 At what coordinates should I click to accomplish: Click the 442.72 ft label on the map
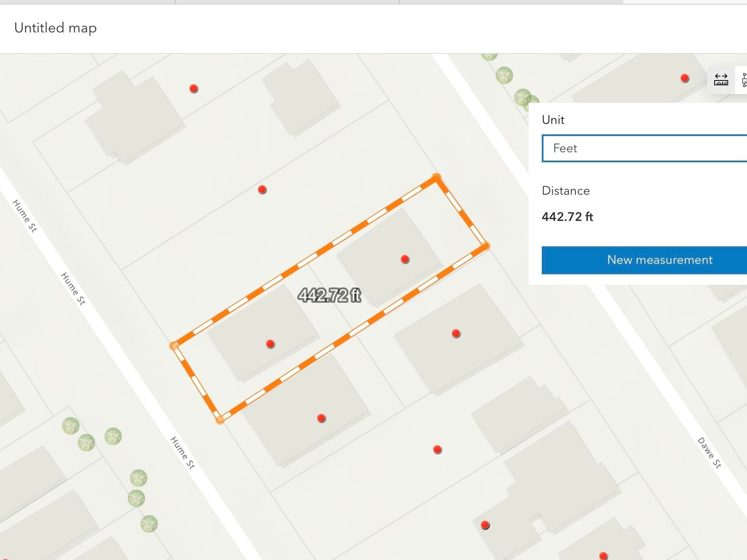tap(330, 295)
